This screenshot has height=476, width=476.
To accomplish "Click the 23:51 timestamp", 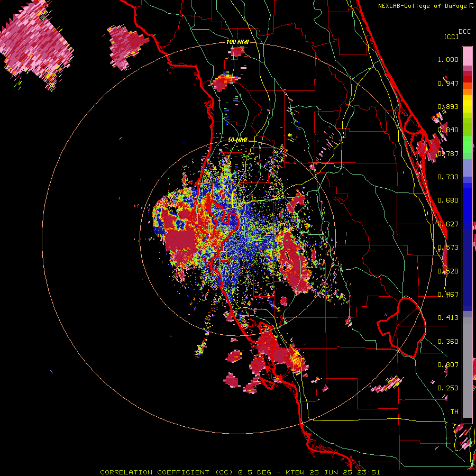I will tap(369, 472).
